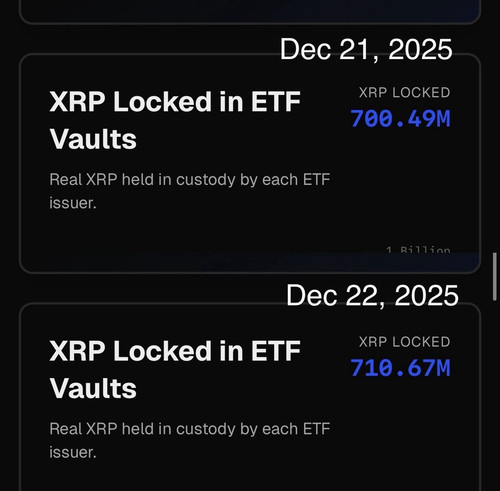Click the progress bar at the bottom of the 700.49M card

coord(250,262)
